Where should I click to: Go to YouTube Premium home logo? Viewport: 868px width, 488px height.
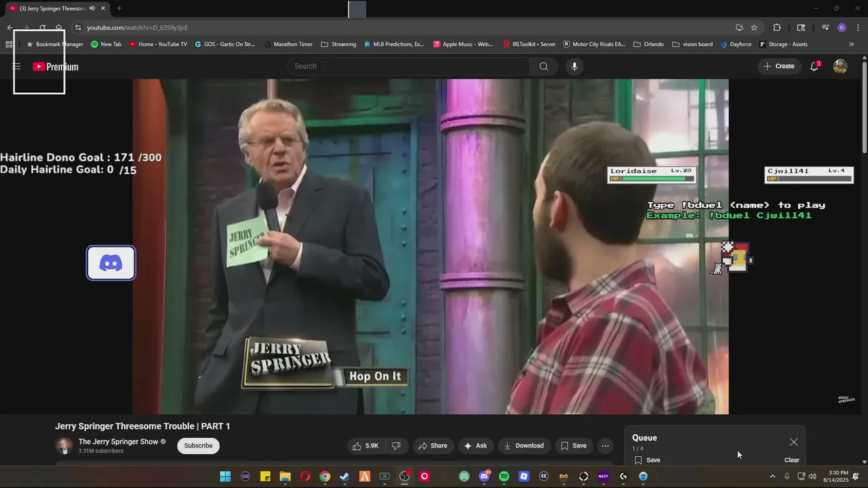[56, 66]
